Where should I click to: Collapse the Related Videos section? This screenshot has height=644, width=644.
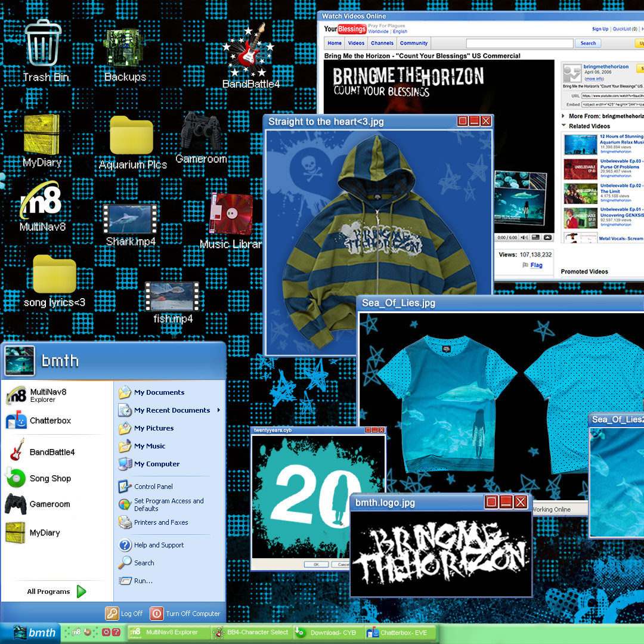[x=563, y=126]
